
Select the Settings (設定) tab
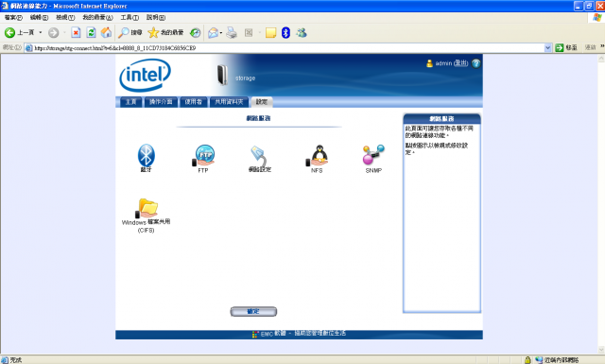click(262, 102)
